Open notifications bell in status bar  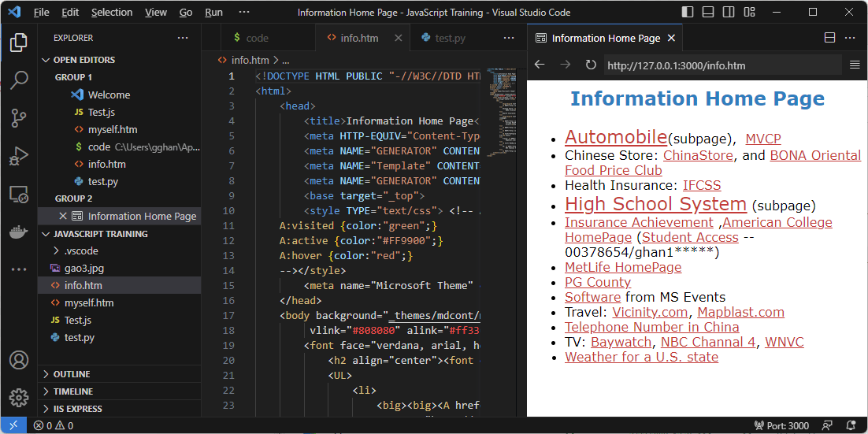(x=852, y=425)
